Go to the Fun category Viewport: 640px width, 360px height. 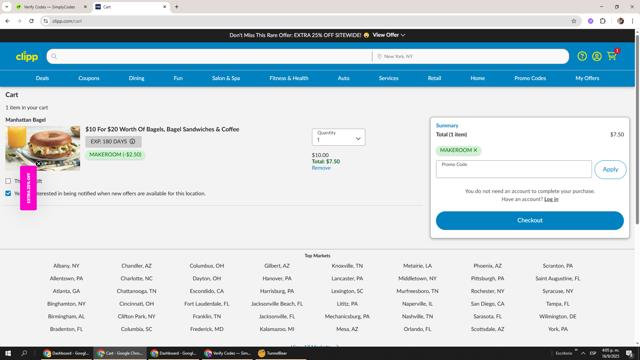[178, 78]
